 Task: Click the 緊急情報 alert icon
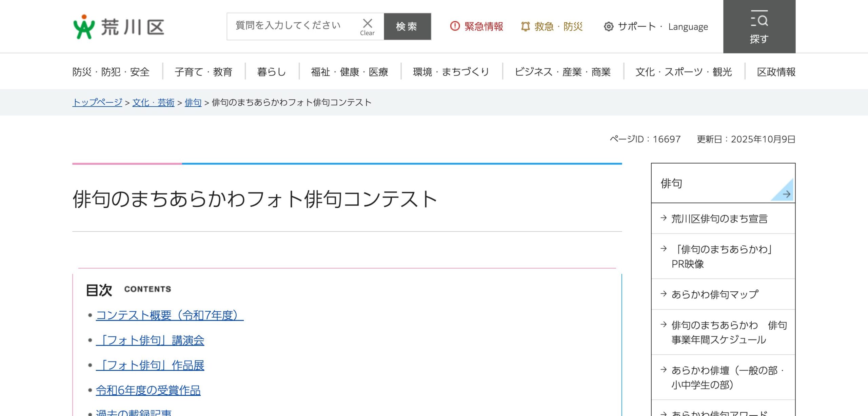(455, 26)
